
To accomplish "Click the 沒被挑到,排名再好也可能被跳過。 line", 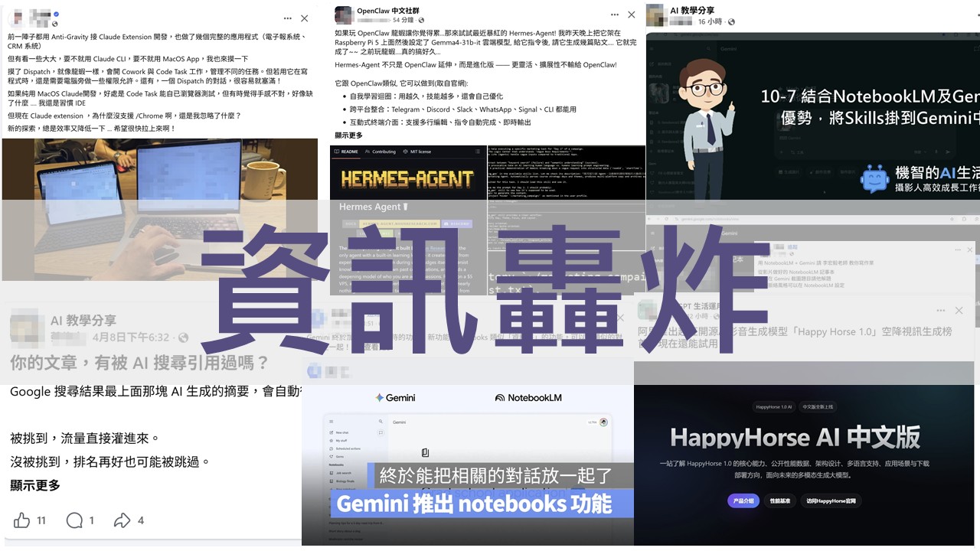I will [x=109, y=461].
